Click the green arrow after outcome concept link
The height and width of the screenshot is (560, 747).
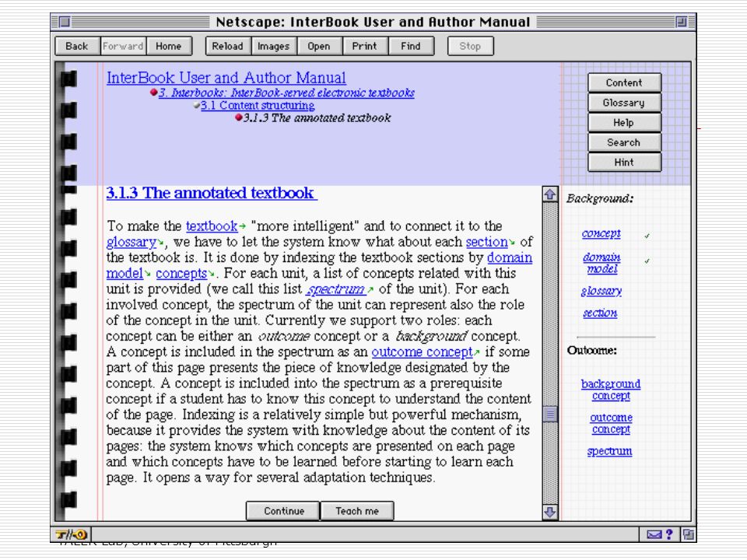click(x=477, y=352)
